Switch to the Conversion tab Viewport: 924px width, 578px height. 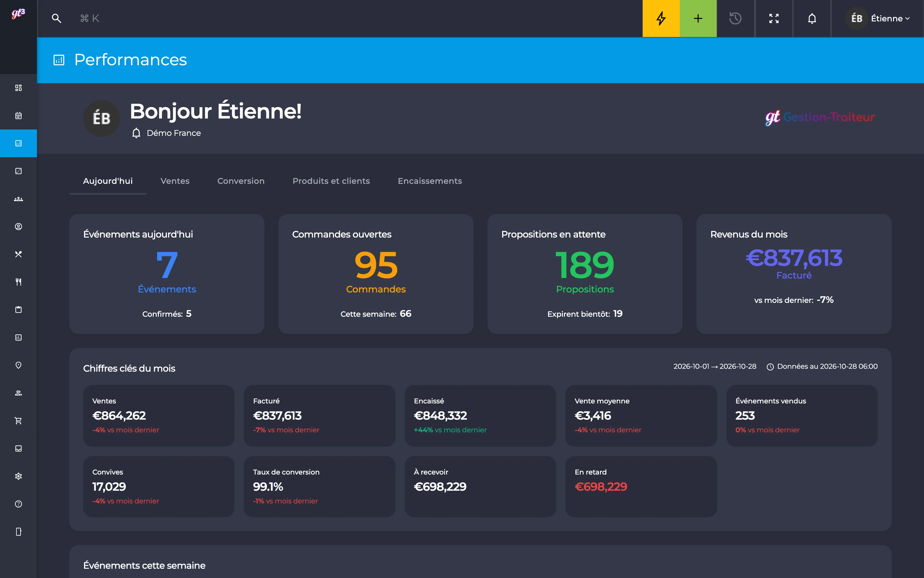tap(241, 181)
